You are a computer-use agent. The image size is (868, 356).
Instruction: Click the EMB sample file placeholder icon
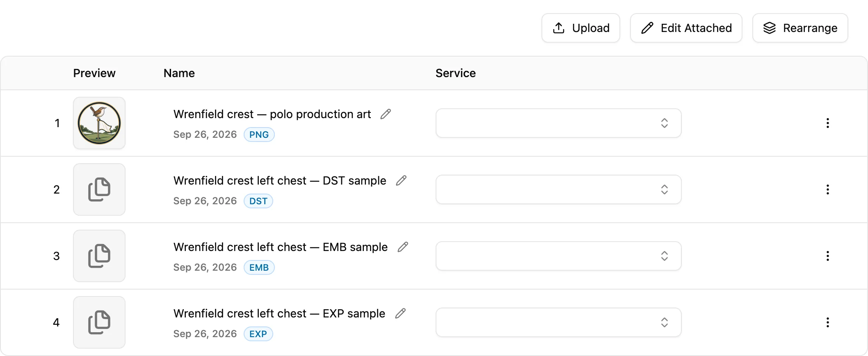click(x=99, y=256)
